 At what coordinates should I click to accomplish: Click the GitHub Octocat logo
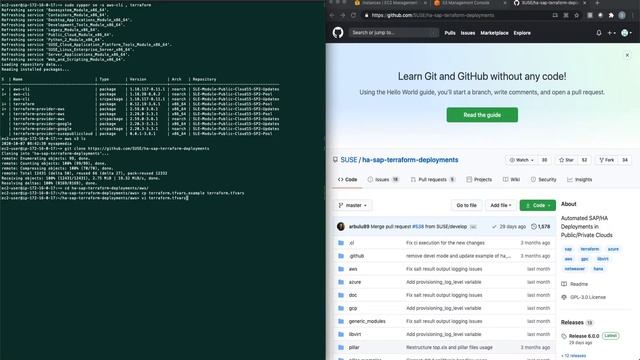[338, 33]
